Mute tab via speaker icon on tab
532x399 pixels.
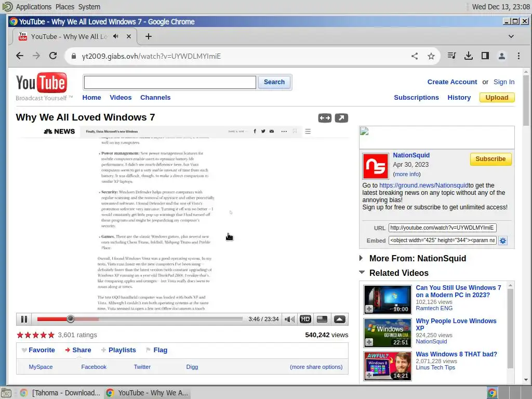116,36
